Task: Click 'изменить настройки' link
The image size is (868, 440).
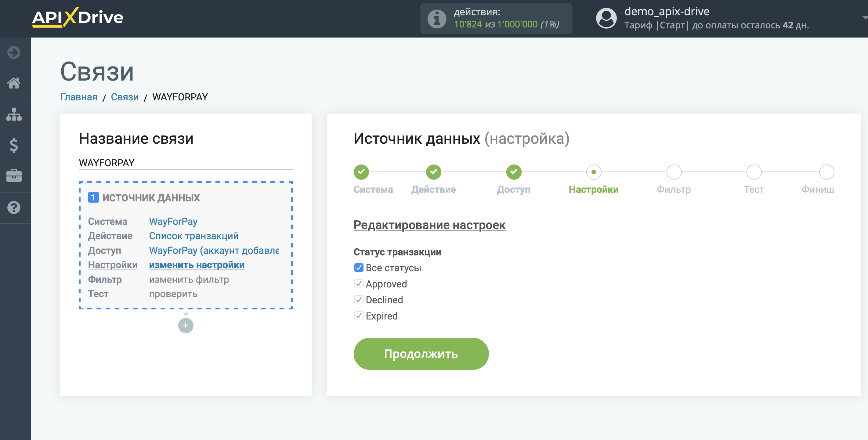Action: point(197,265)
